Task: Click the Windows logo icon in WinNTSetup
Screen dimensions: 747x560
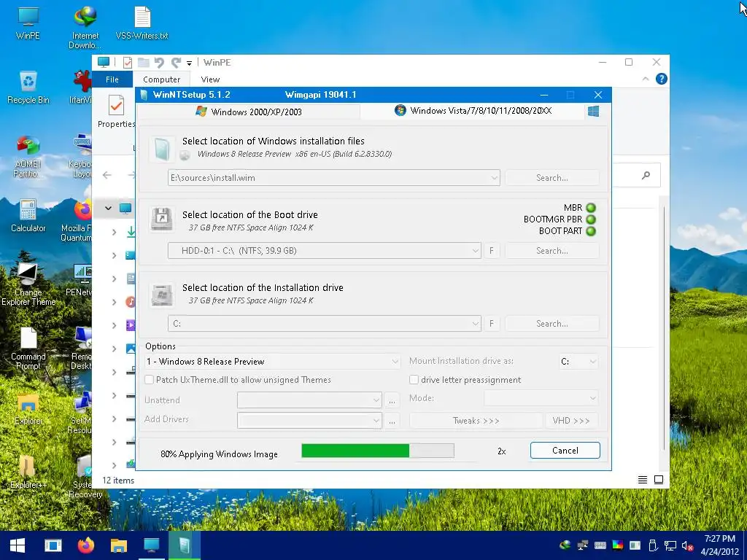Action: coord(593,112)
